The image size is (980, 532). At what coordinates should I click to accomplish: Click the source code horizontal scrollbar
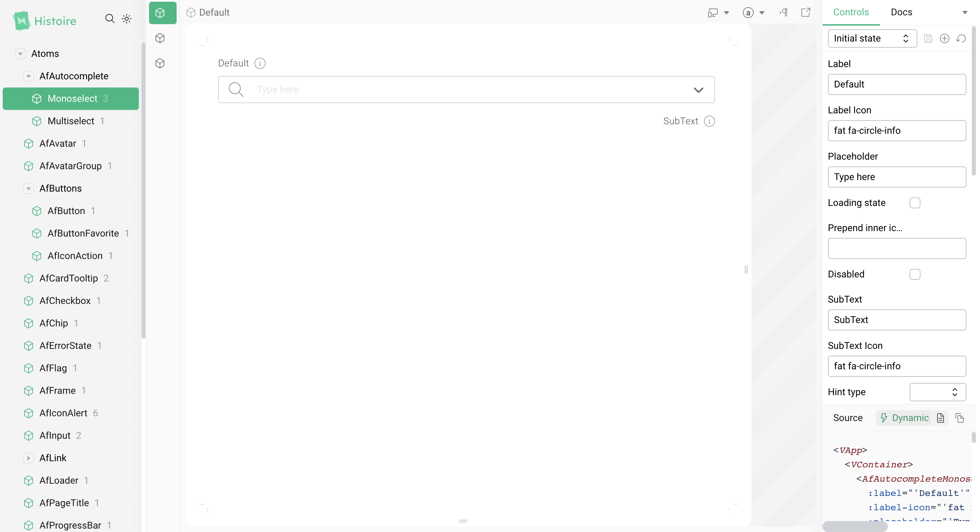coord(855,526)
